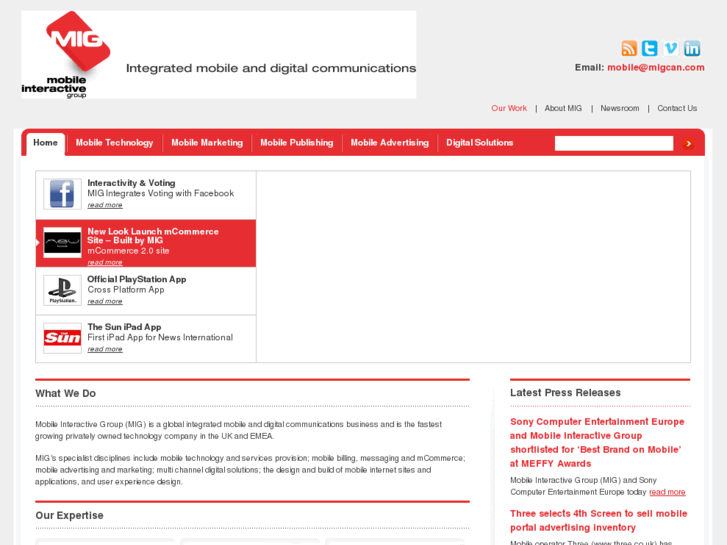
Task: Go to the Our Work page
Action: pos(509,108)
